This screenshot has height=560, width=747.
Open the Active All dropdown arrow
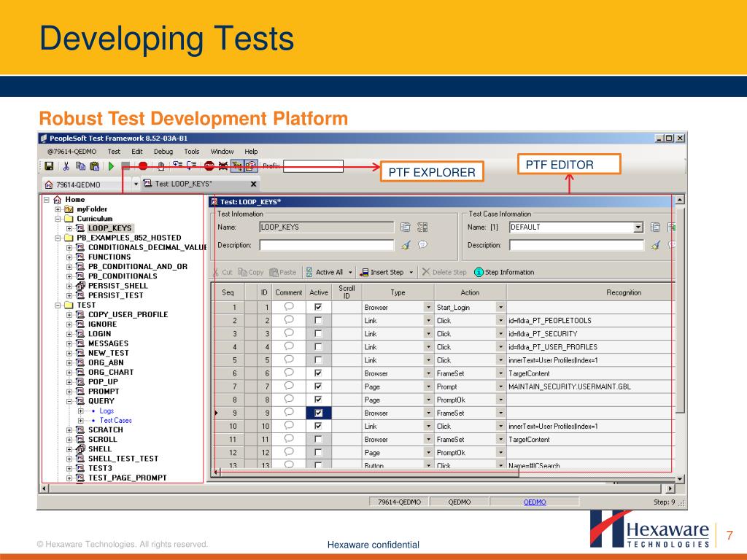click(x=350, y=273)
